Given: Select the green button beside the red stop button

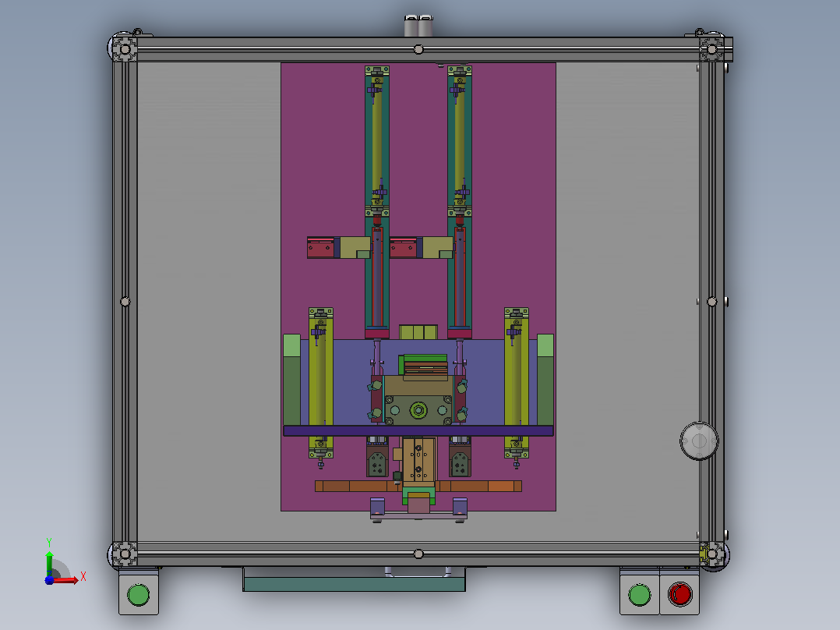Looking at the screenshot, I should [639, 595].
